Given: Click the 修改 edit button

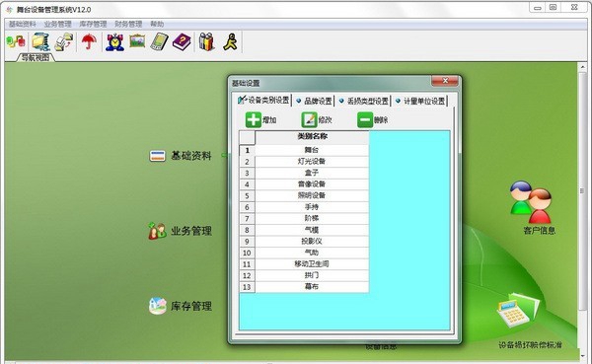Looking at the screenshot, I should point(317,120).
